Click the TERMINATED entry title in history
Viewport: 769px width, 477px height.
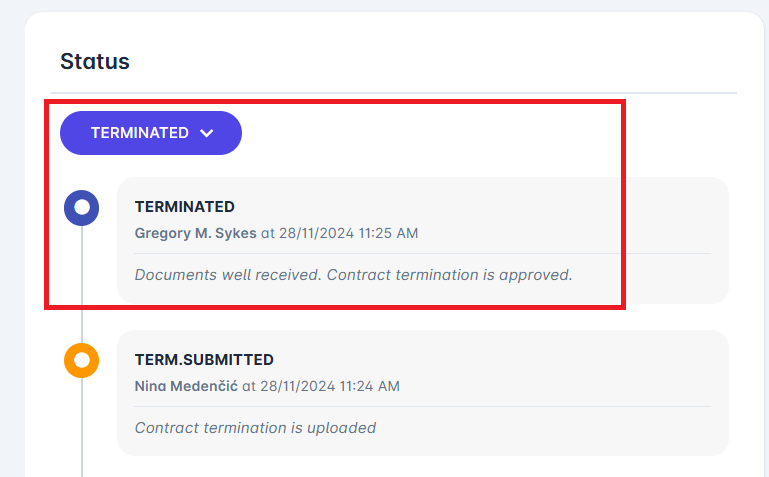coord(185,207)
